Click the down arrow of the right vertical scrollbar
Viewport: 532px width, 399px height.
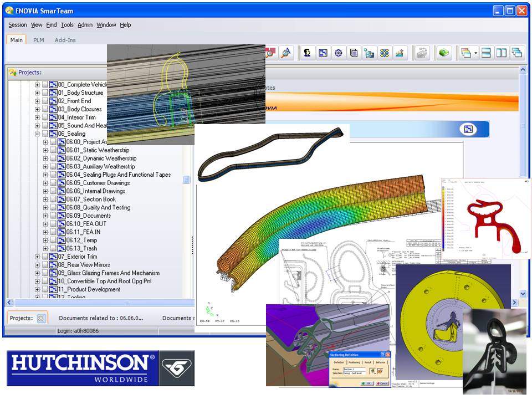click(523, 294)
